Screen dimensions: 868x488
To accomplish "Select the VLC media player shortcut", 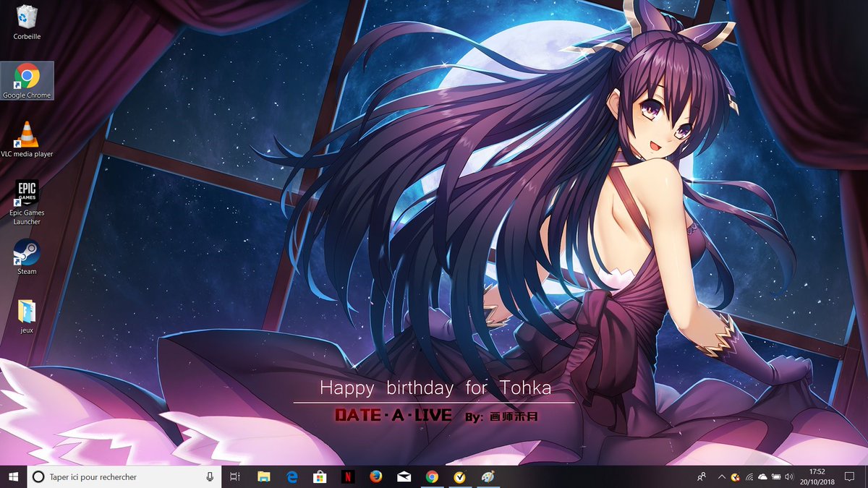I will click(x=27, y=140).
